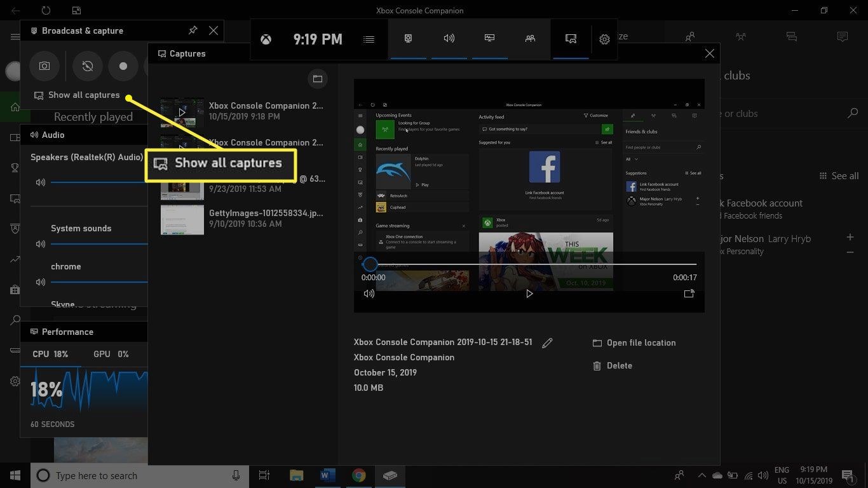The width and height of the screenshot is (868, 488).
Task: Close the Broadcast & capture widget
Action: point(214,30)
